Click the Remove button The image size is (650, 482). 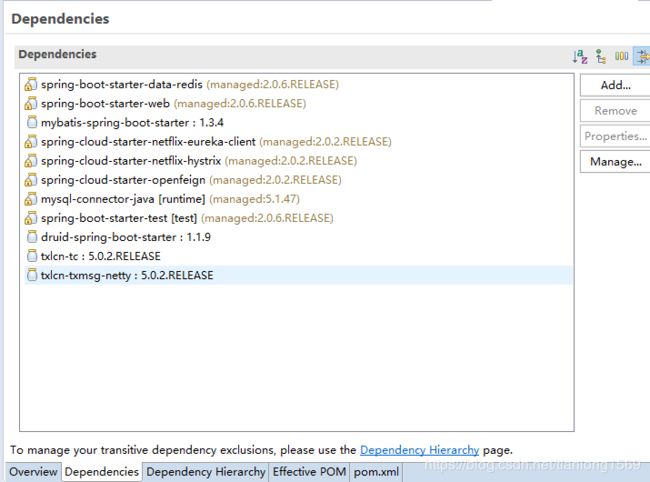tap(615, 111)
